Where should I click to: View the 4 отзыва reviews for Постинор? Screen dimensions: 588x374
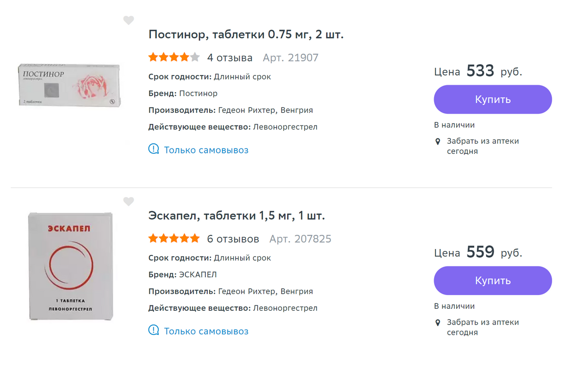tap(230, 58)
